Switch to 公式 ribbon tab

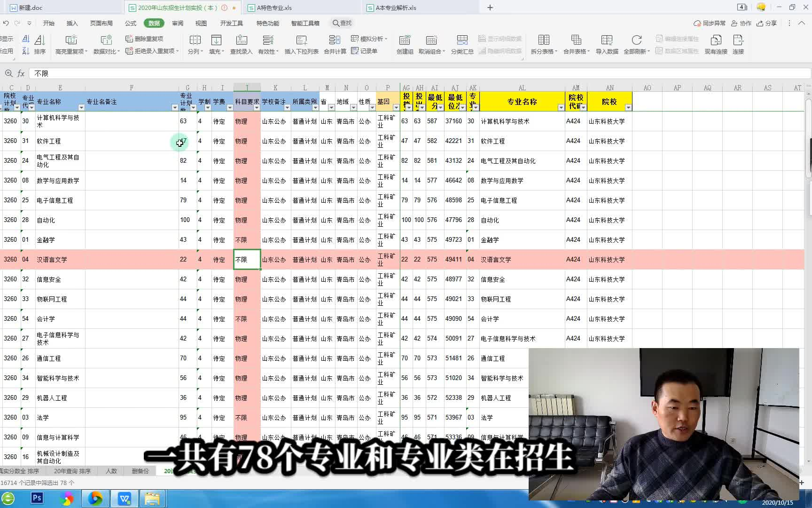pyautogui.click(x=130, y=23)
